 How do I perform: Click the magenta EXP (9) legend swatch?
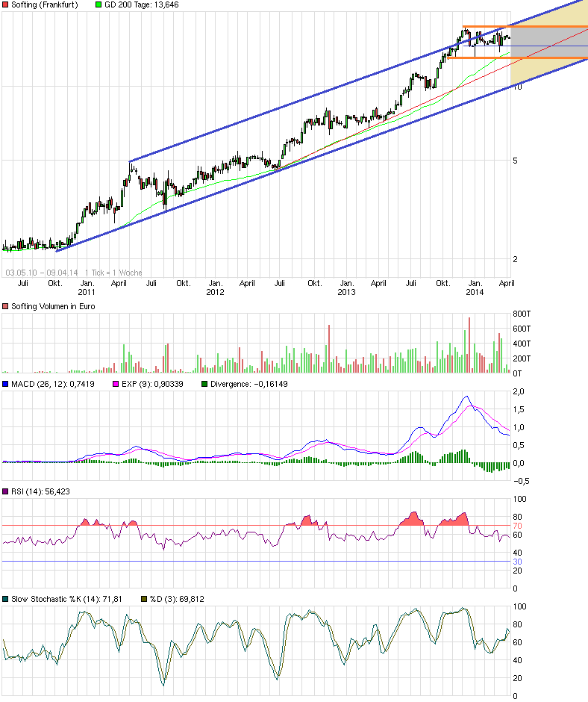pos(116,384)
